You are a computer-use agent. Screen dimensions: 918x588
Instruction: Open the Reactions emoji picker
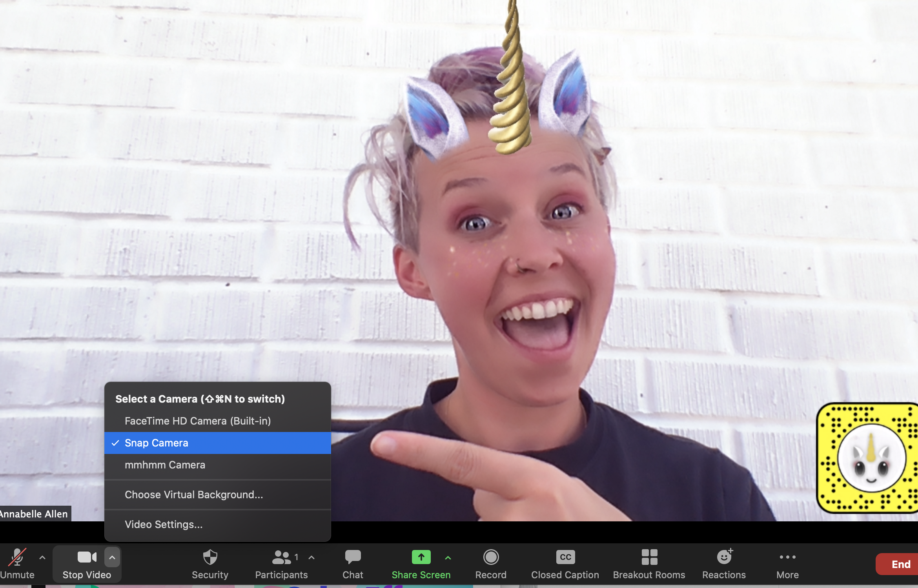pyautogui.click(x=724, y=563)
